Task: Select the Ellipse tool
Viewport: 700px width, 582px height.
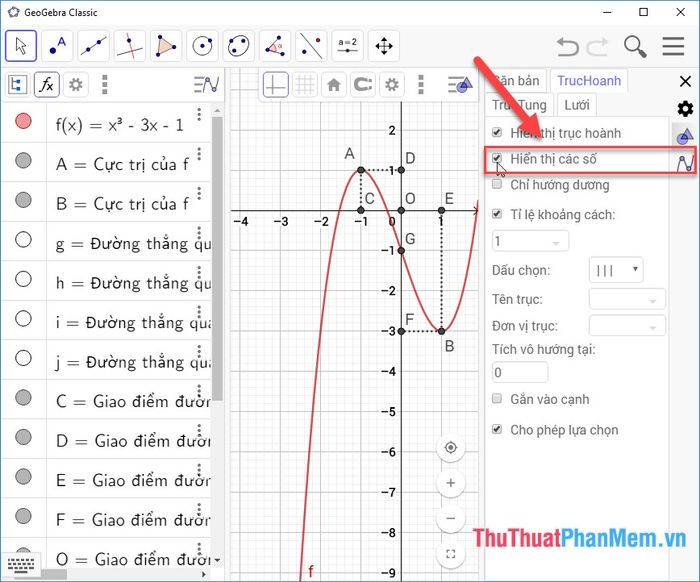Action: point(238,46)
